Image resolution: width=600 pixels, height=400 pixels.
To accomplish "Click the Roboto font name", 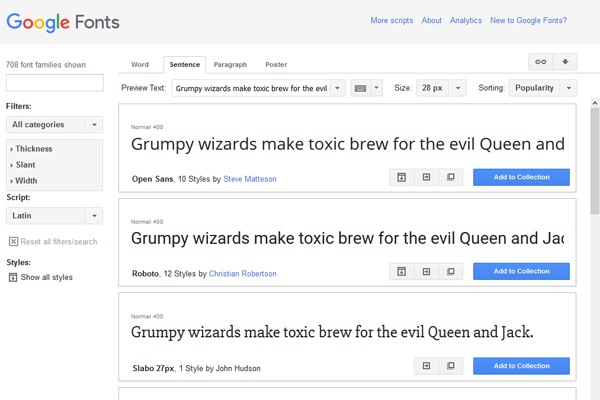I will (x=145, y=274).
